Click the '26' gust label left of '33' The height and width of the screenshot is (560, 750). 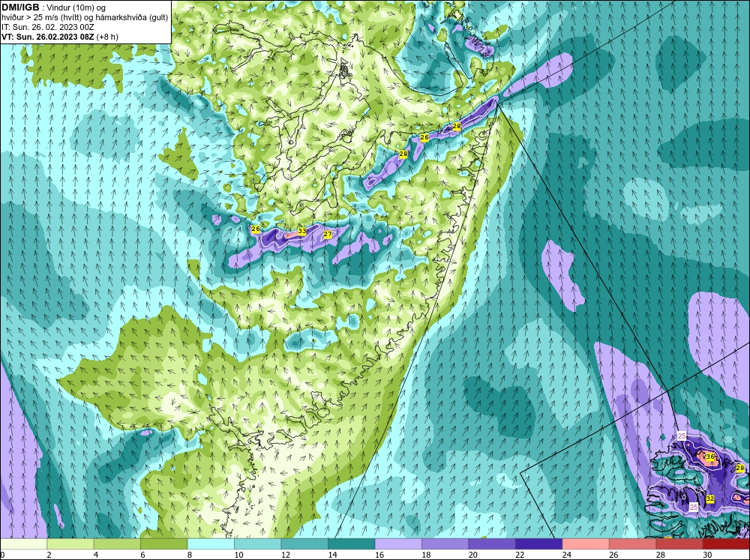256,229
